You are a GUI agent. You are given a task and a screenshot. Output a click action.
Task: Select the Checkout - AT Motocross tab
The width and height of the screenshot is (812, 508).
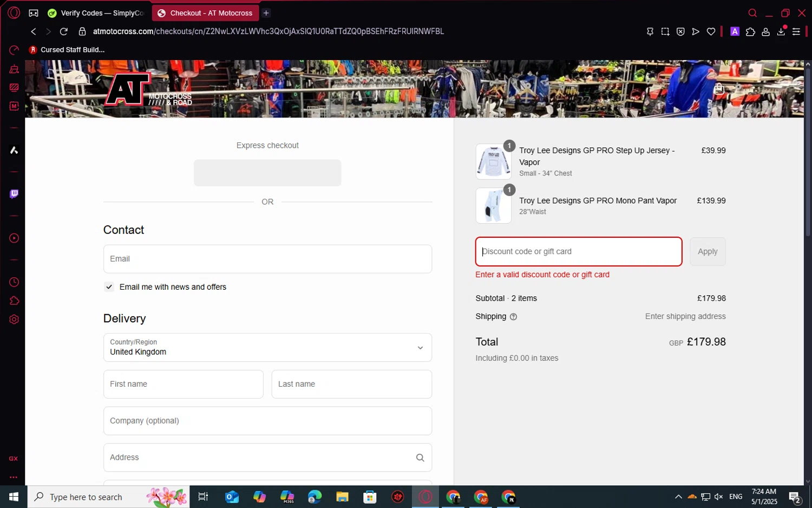click(x=205, y=13)
